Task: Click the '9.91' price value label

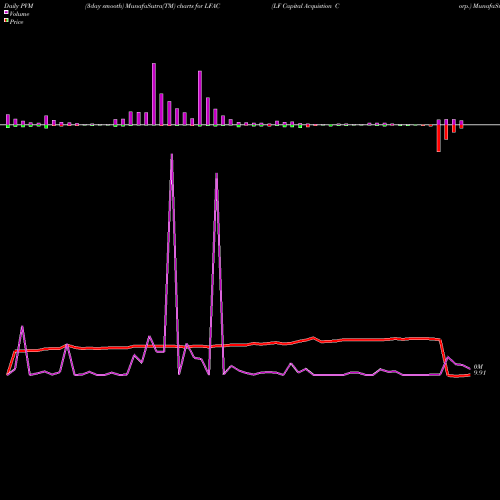Action: (480, 373)
